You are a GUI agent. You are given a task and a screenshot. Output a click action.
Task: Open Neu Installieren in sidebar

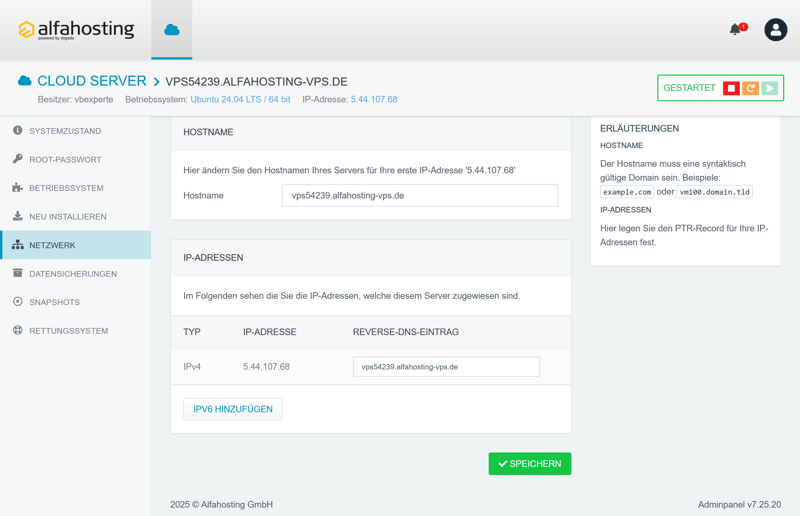(76, 217)
